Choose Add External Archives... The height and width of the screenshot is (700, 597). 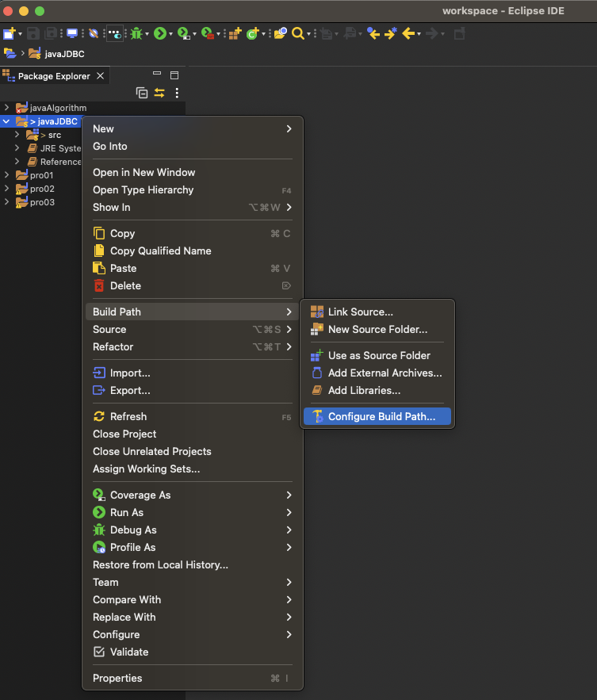coord(377,373)
